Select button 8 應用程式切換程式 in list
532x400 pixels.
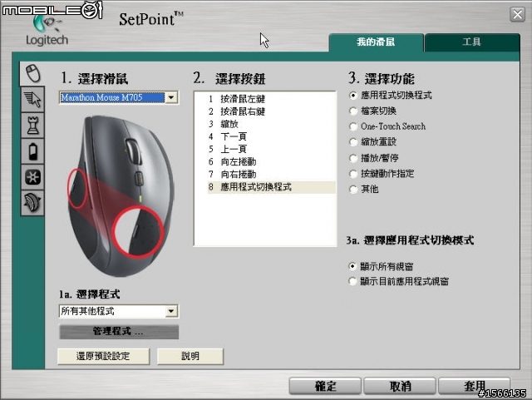[271, 187]
